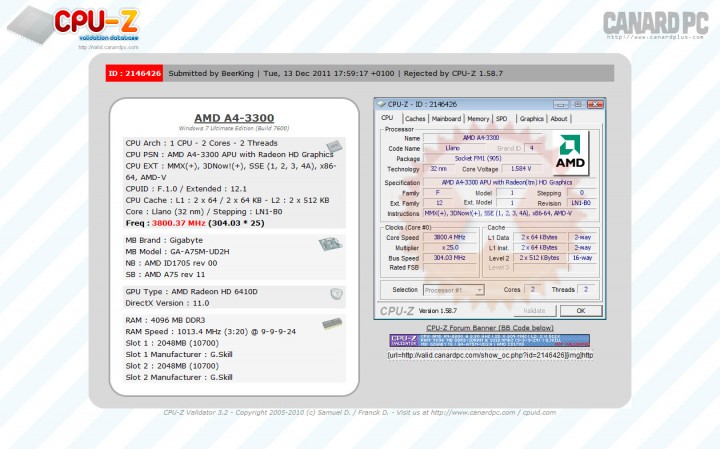Click the Cores count field

[x=533, y=290]
